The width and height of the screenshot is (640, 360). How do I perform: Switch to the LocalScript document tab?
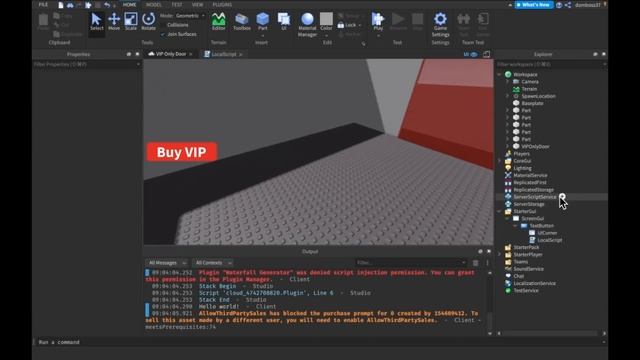[x=223, y=54]
